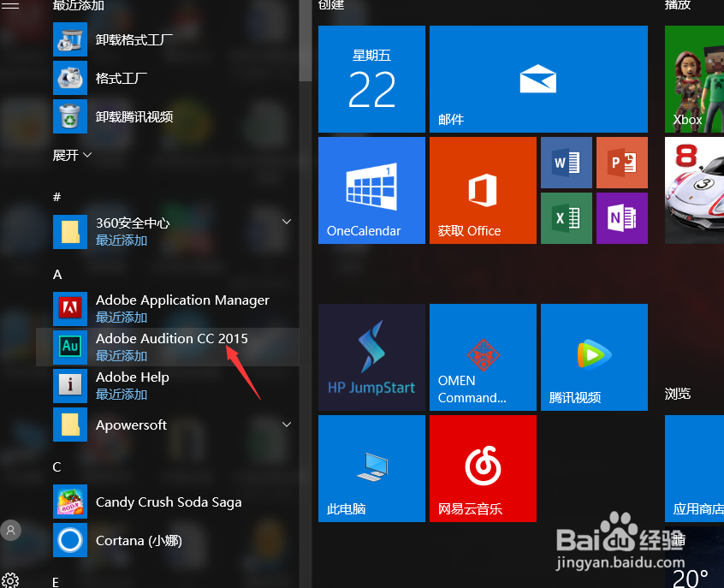
Task: Expand the 360安全中心 folder chevron
Action: pyautogui.click(x=287, y=222)
